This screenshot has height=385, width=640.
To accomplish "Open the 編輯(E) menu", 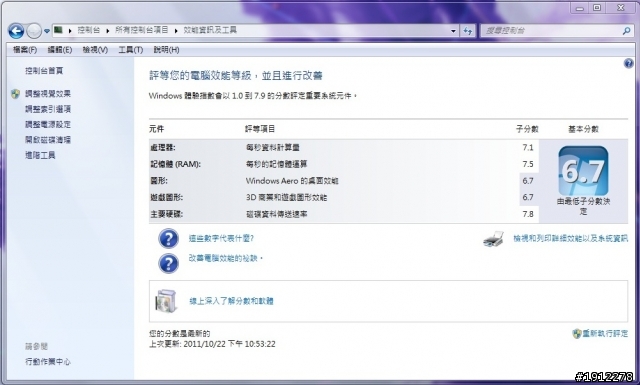I will 60,50.
